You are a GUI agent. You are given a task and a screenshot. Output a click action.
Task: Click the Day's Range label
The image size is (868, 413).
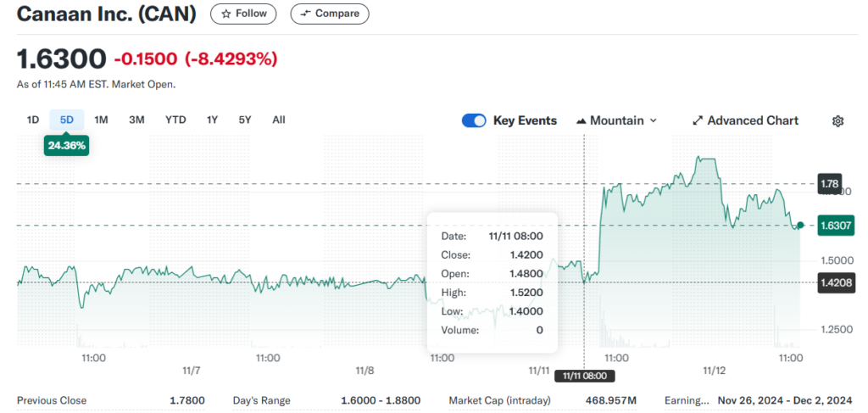pyautogui.click(x=261, y=400)
